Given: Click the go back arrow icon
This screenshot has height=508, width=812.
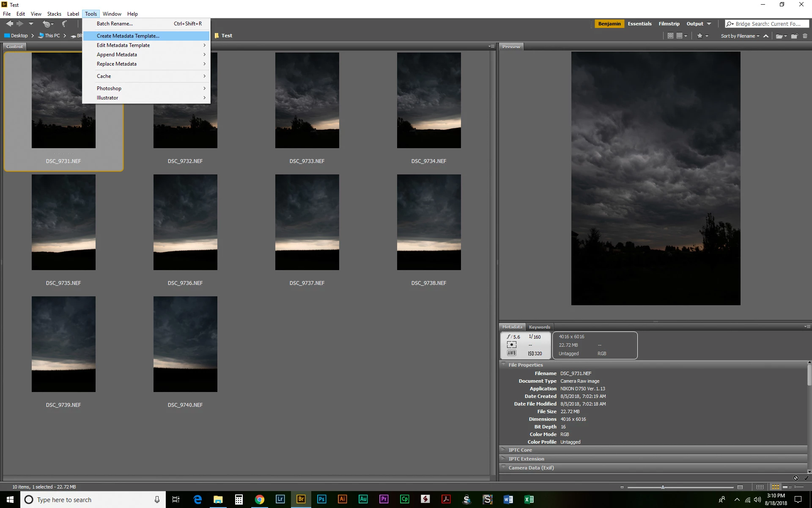Looking at the screenshot, I should tap(9, 24).
